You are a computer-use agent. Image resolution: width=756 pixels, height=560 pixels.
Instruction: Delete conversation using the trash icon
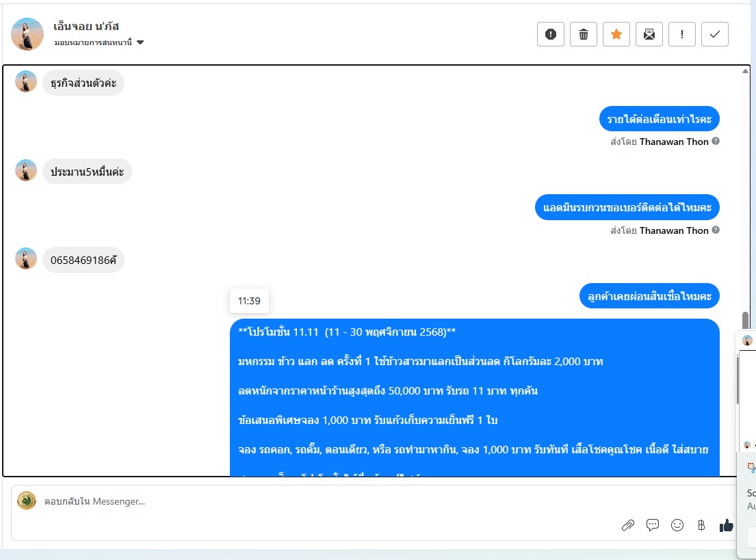click(584, 34)
